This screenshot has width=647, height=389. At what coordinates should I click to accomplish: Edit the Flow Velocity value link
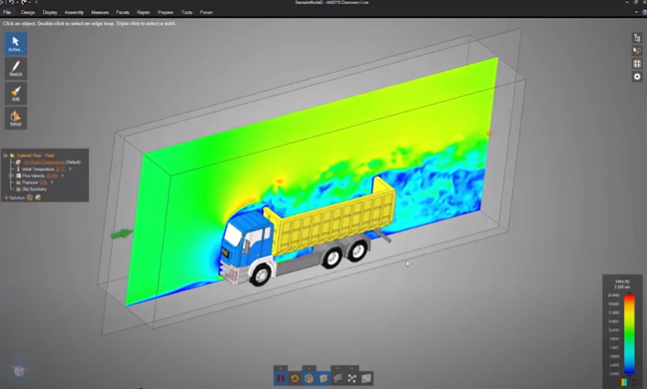52,176
